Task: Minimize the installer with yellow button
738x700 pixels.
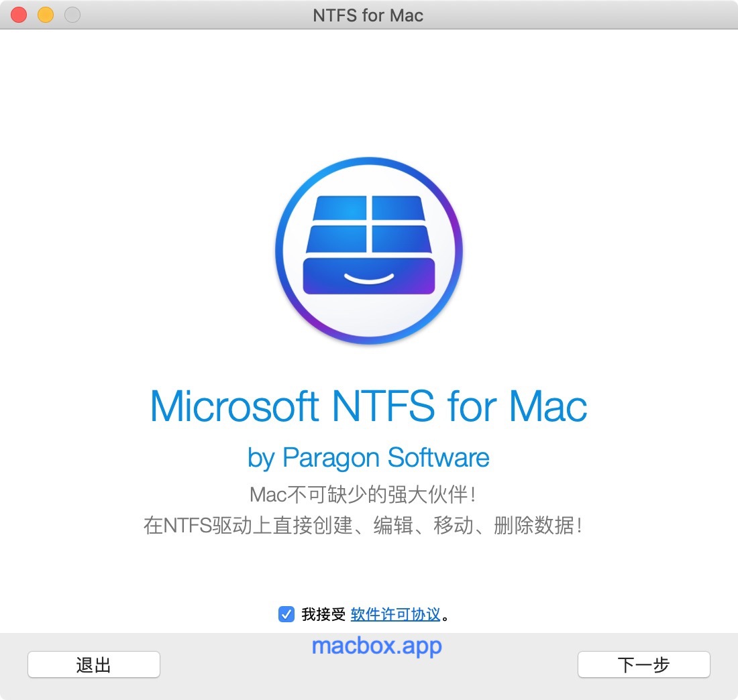Action: pyautogui.click(x=46, y=15)
